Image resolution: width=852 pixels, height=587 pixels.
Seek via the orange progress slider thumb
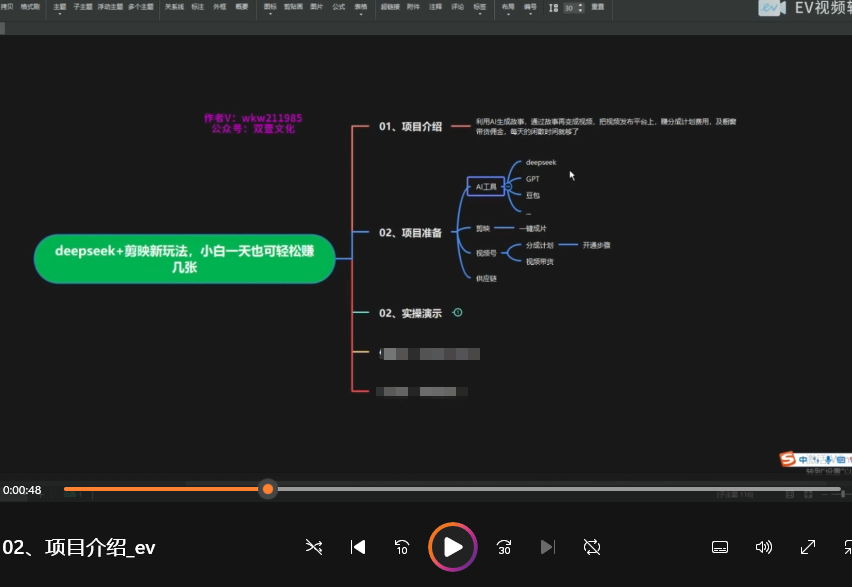click(x=267, y=489)
